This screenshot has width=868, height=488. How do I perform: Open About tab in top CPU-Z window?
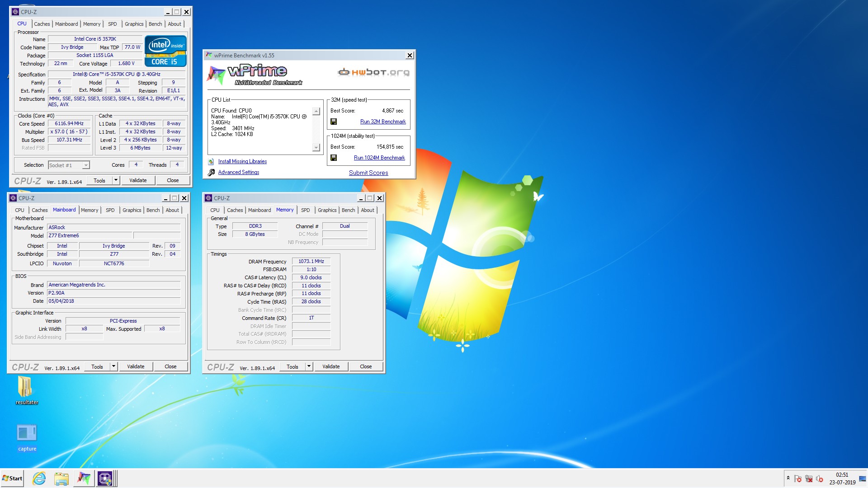click(175, 24)
